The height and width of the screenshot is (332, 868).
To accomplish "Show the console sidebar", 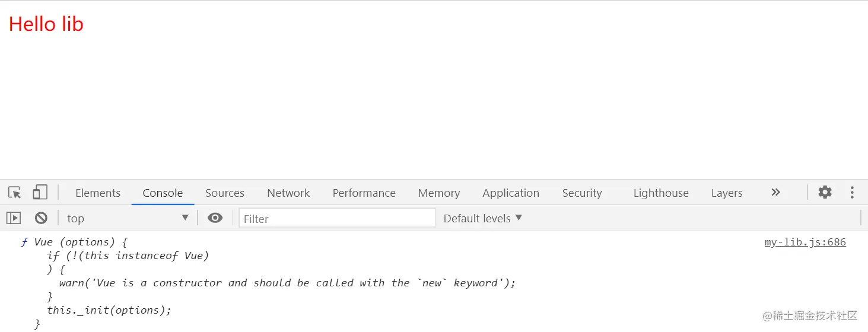I will (x=14, y=218).
